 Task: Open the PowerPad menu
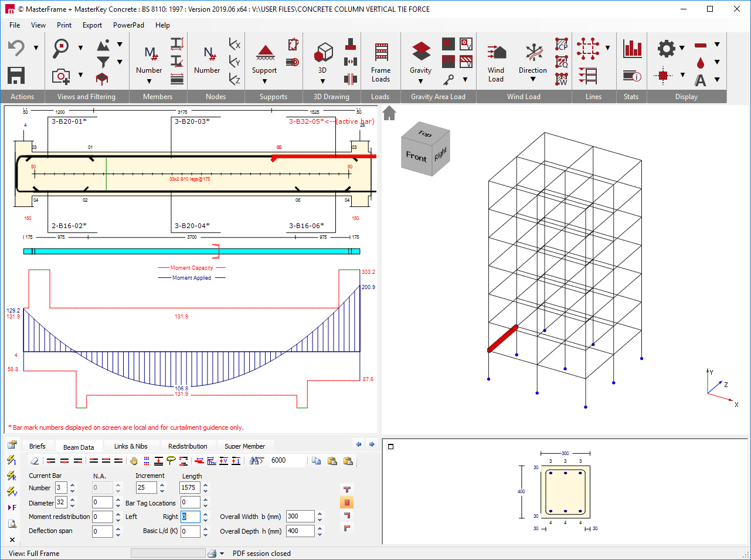128,25
